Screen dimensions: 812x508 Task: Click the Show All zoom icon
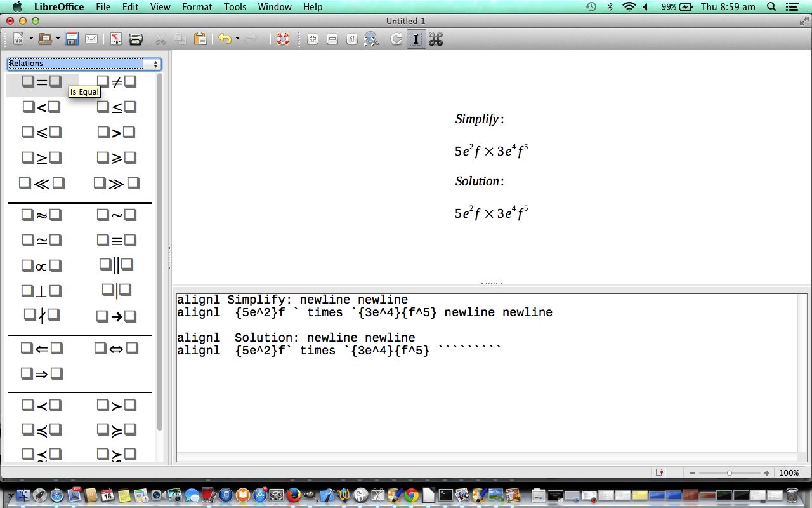(x=371, y=39)
